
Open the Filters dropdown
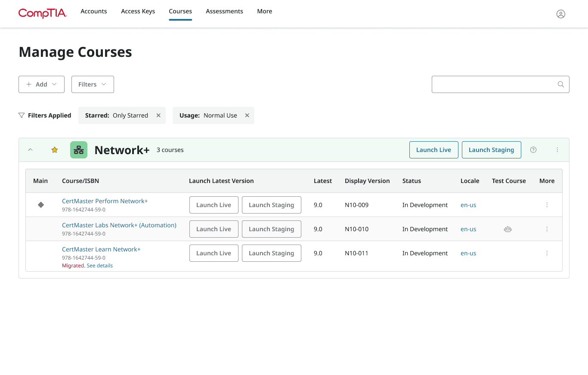point(93,84)
